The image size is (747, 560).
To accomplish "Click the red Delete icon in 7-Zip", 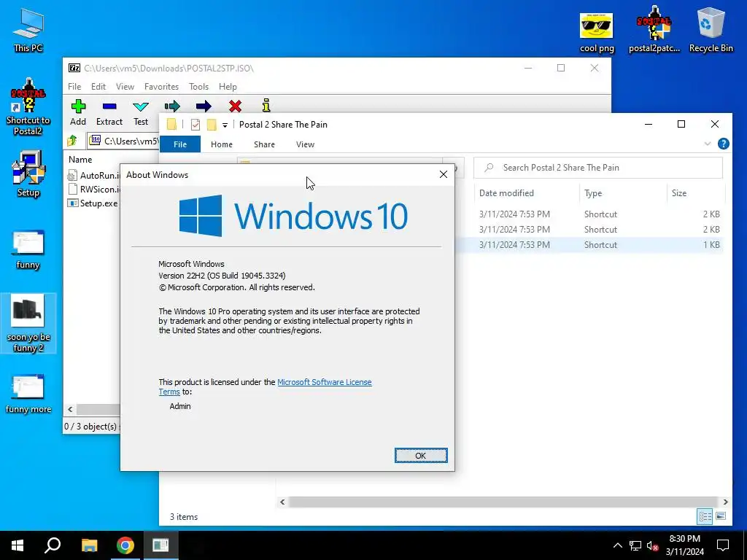I will point(235,106).
